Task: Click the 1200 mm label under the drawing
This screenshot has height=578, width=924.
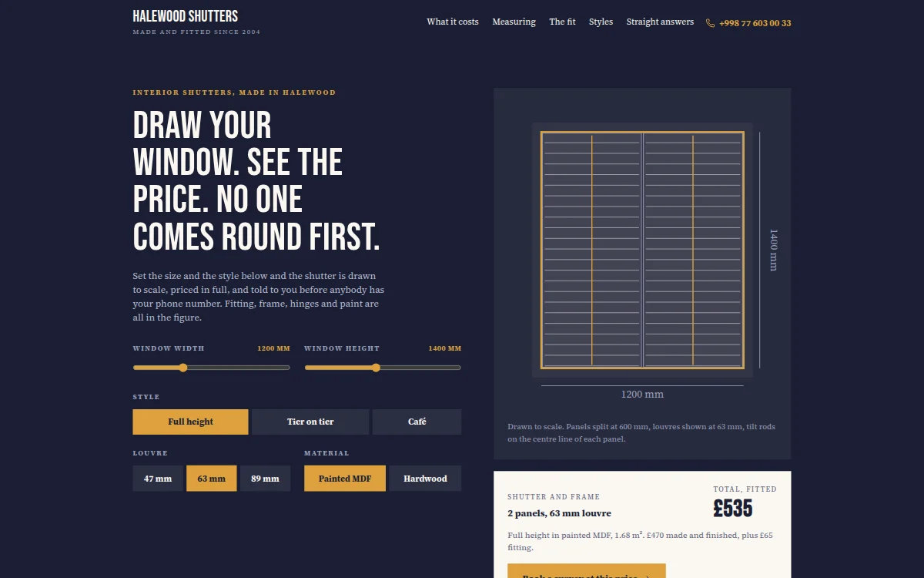Action: pos(642,395)
